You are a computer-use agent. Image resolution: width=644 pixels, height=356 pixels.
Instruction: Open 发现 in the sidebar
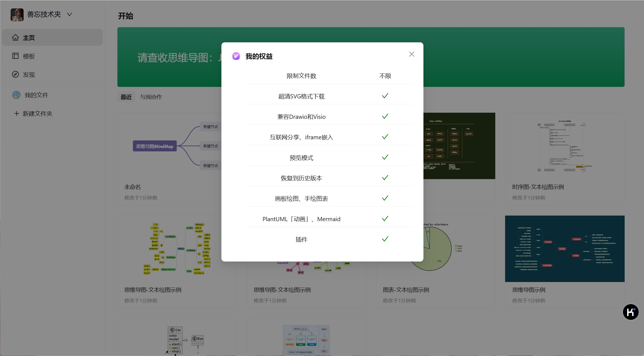52,75
